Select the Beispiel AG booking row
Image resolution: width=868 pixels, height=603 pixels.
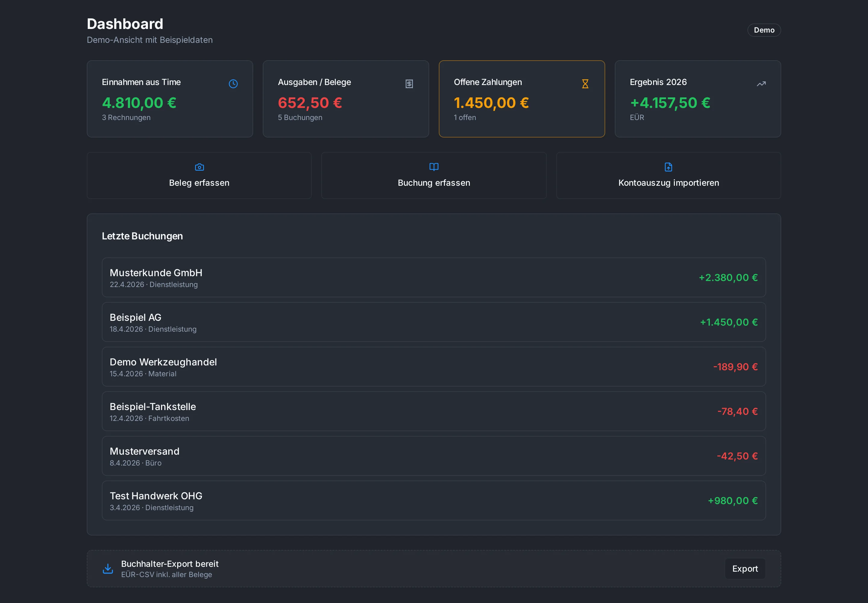point(434,322)
